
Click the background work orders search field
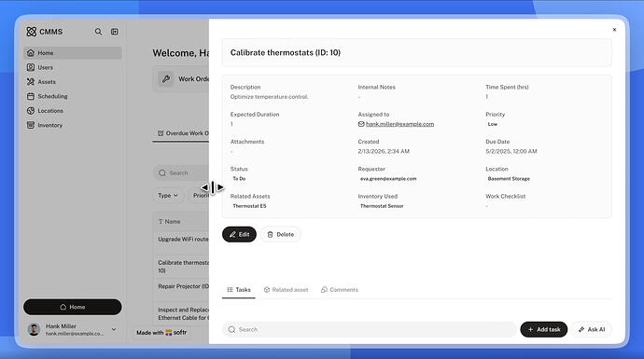pos(182,173)
